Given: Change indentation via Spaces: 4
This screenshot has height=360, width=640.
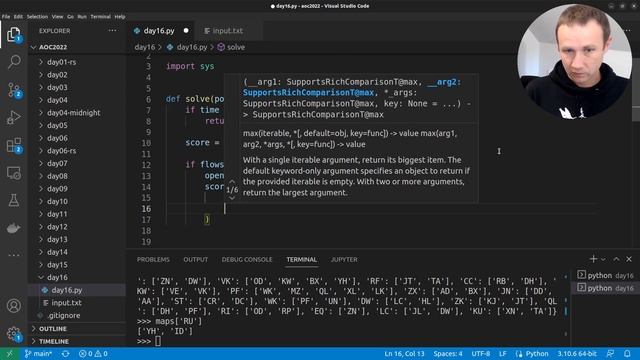Looking at the screenshot, I should coord(448,353).
